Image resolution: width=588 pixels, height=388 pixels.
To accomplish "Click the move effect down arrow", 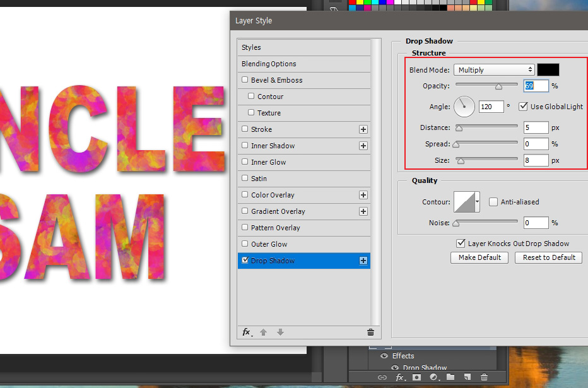I will [280, 332].
